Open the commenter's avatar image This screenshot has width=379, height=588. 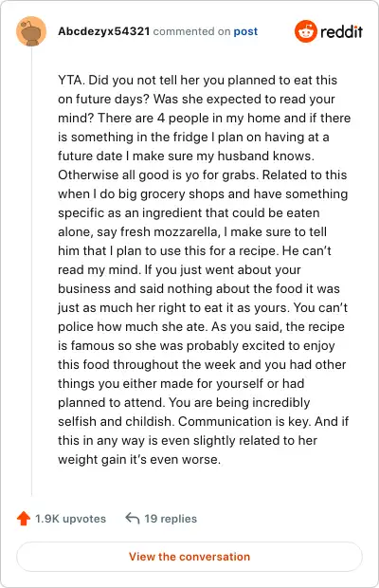31,31
